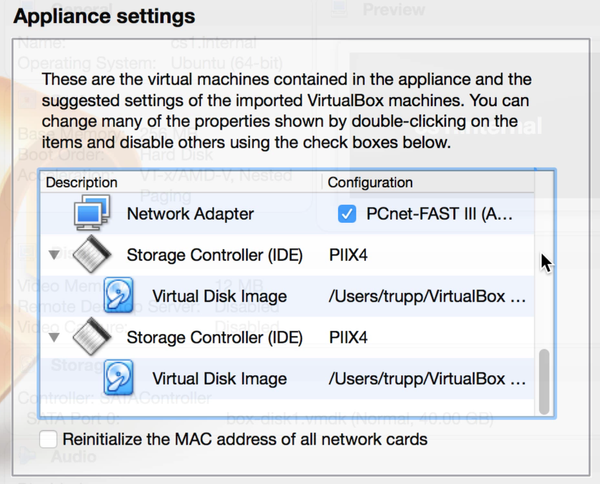The image size is (600, 484).
Task: Click the appliance list vertical scrollbar thumb
Action: click(544, 380)
